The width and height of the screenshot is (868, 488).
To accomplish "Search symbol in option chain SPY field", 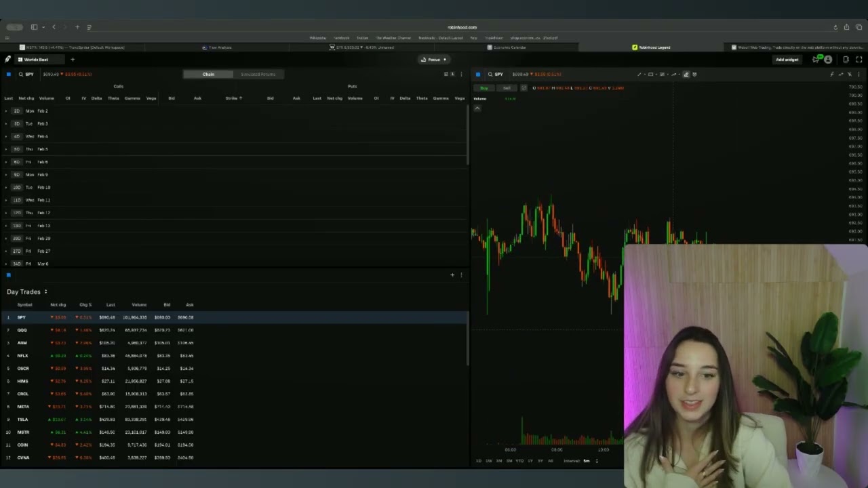I will pos(26,75).
